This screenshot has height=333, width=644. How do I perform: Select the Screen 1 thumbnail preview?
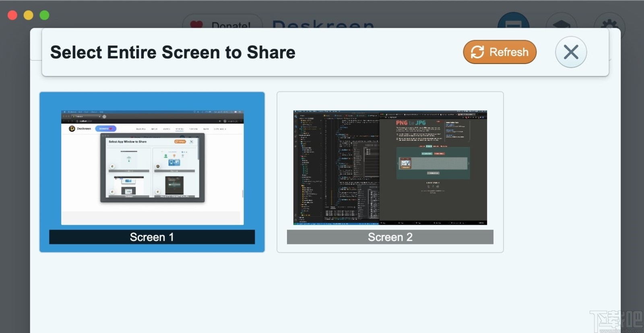click(x=152, y=168)
